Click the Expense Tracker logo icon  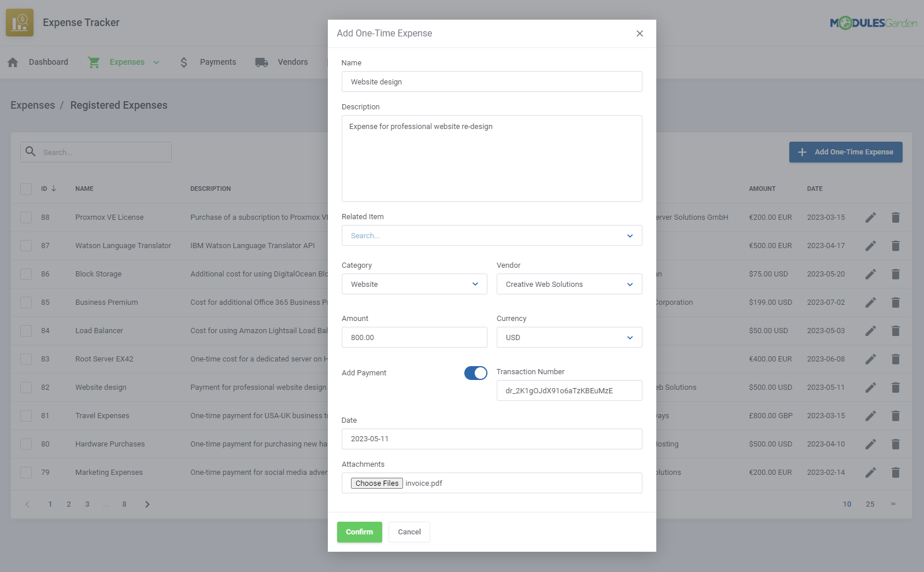pyautogui.click(x=20, y=23)
